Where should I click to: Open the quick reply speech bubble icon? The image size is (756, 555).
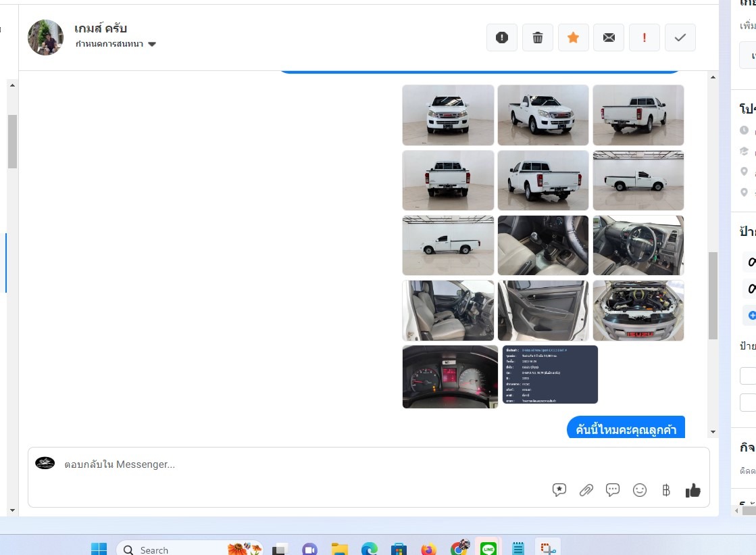pyautogui.click(x=613, y=490)
